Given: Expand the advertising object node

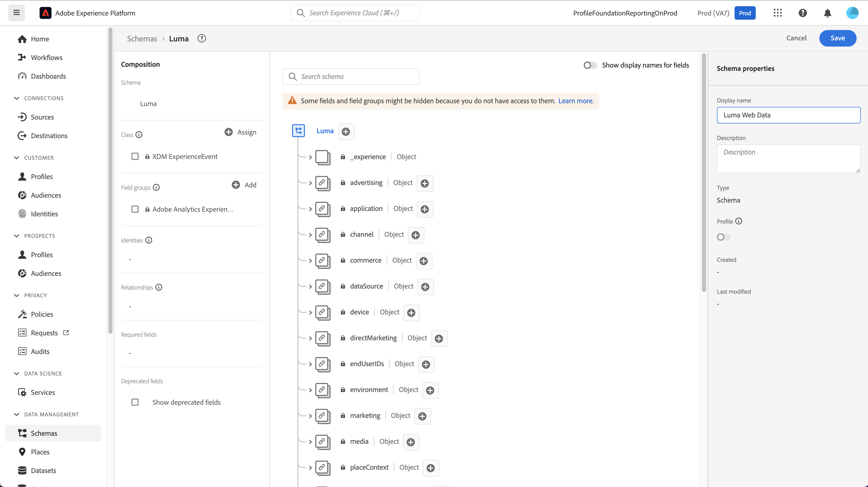Looking at the screenshot, I should click(310, 183).
